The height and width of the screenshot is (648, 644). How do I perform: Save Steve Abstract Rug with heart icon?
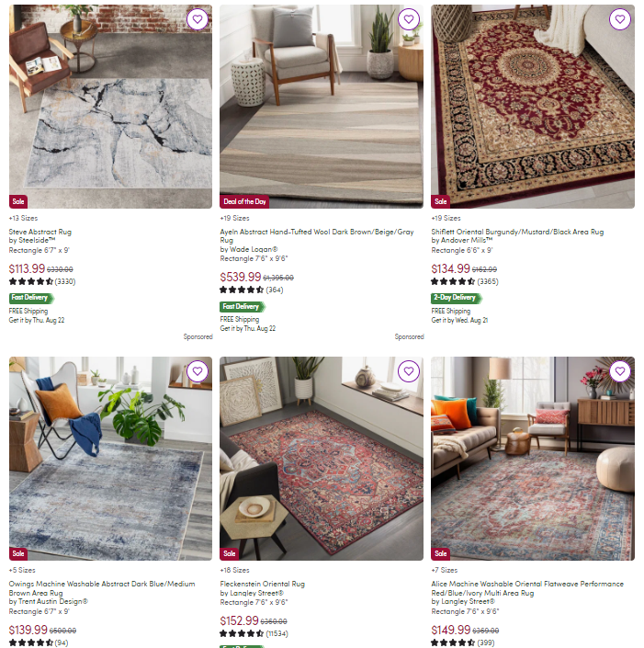pyautogui.click(x=198, y=19)
